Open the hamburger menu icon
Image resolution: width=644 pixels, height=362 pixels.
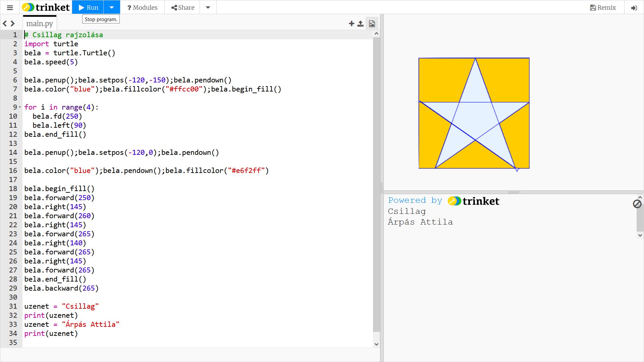point(10,7)
